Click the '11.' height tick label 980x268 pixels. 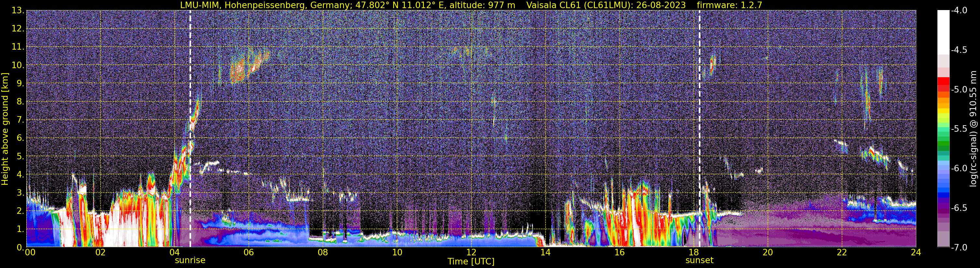pyautogui.click(x=18, y=47)
